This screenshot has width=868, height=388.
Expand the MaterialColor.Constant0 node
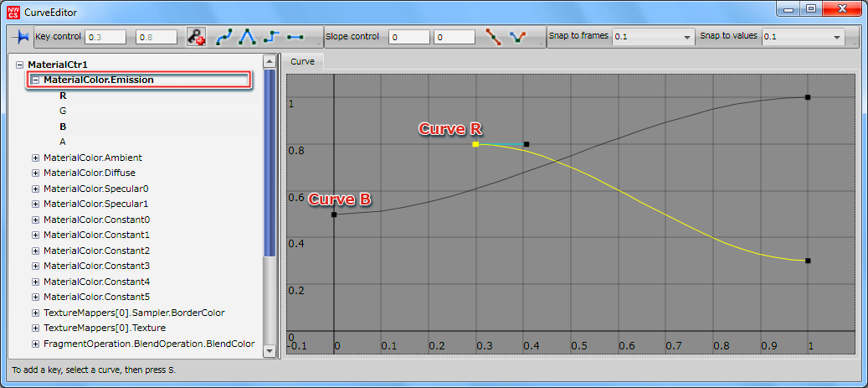pos(36,220)
